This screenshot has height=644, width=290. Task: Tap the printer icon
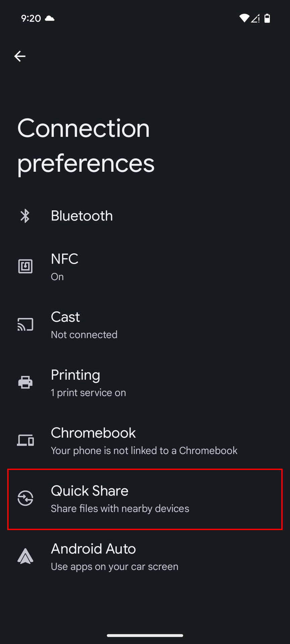point(25,382)
